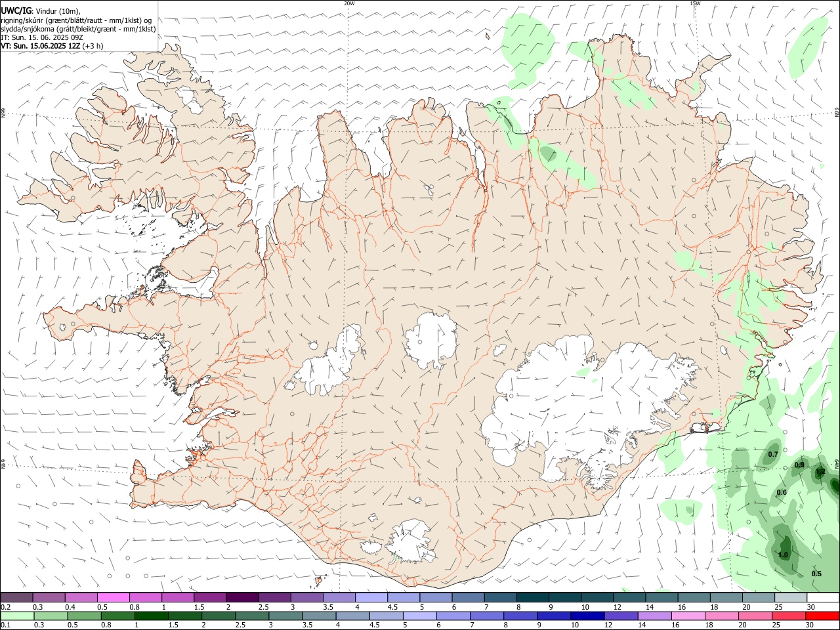
Task: Click the deep blue 10 swatch, rain legend
Action: [587, 616]
